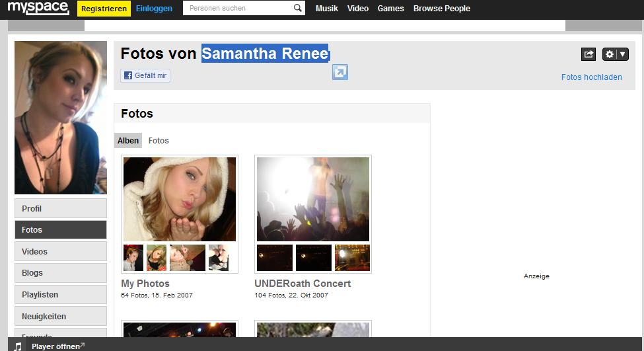Click the share arrow icon button
644x351 pixels.
[x=589, y=54]
